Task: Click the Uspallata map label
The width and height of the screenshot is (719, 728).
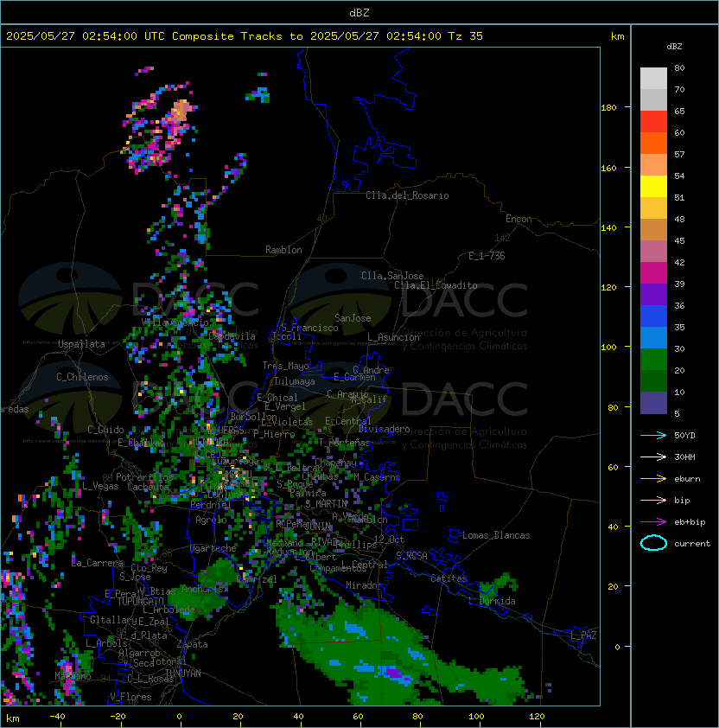Action: tap(81, 344)
